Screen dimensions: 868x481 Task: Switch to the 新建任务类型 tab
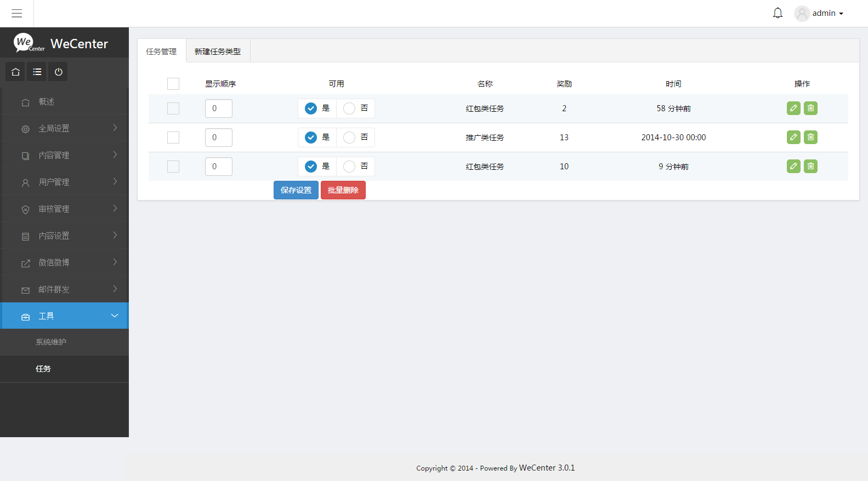click(218, 51)
